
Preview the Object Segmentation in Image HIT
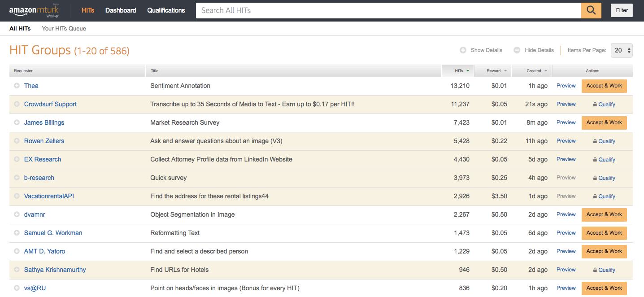click(x=566, y=214)
